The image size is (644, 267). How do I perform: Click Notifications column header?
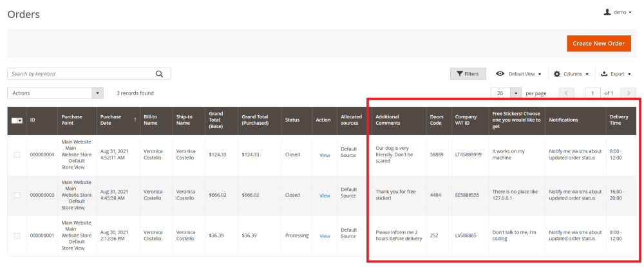pos(576,120)
